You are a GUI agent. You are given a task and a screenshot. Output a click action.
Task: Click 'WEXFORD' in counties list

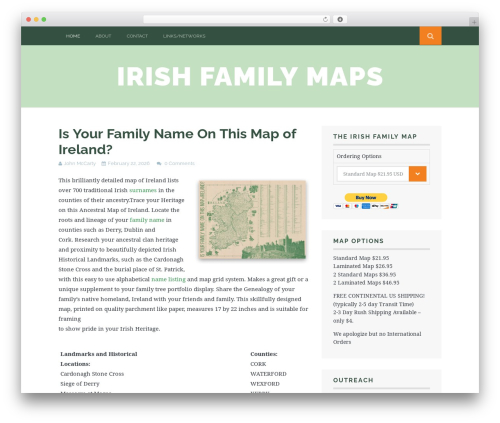[265, 384]
